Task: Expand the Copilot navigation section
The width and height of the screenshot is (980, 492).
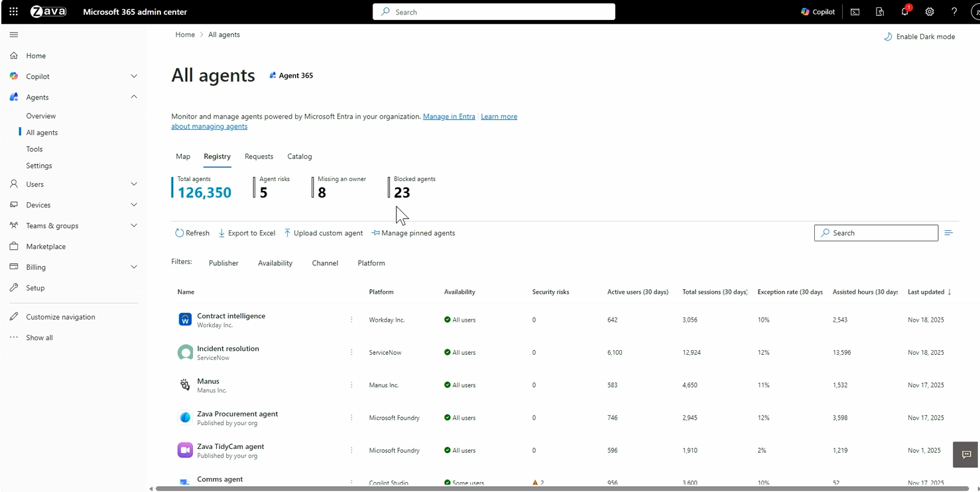Action: (x=134, y=76)
